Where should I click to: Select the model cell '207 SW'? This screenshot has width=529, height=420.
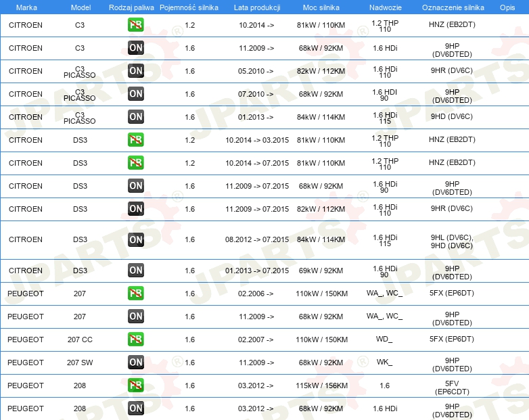[x=80, y=363]
